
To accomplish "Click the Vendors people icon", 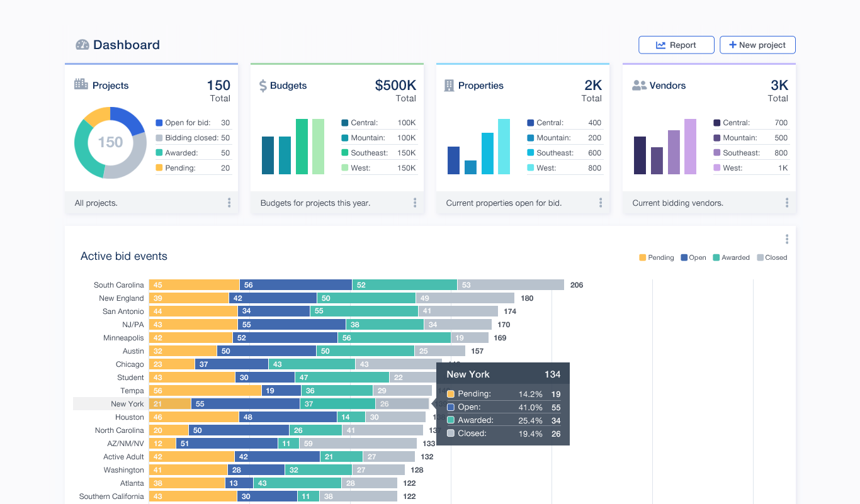I will [640, 86].
